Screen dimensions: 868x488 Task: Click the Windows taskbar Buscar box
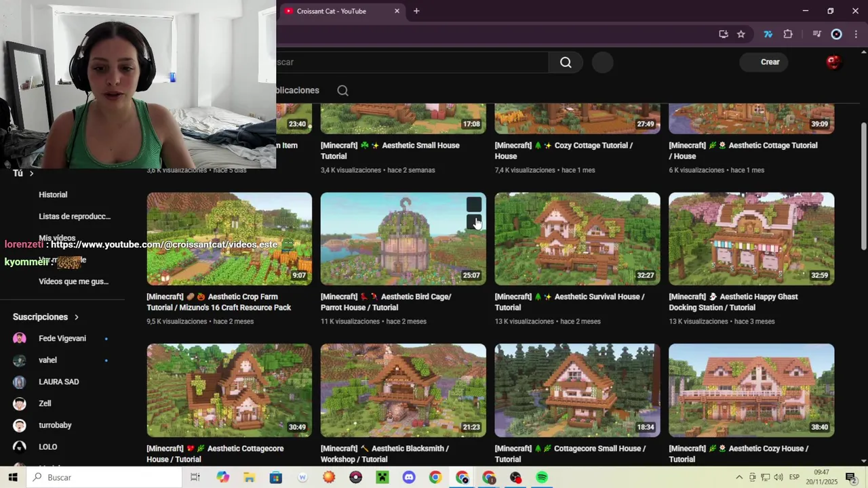click(x=104, y=477)
